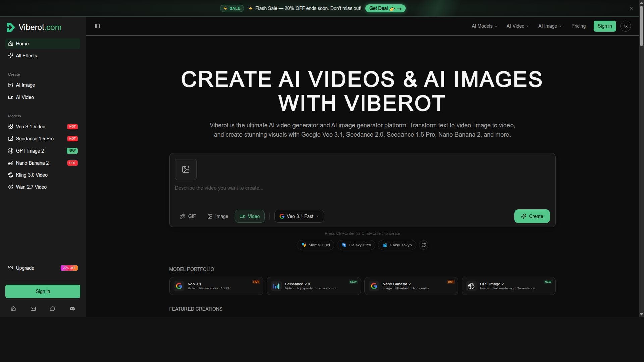Open the home icon at sidebar bottom

[x=13, y=309]
